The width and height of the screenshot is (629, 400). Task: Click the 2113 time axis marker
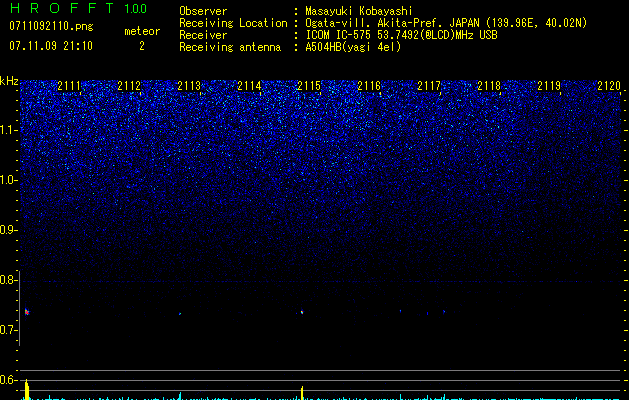[x=189, y=86]
